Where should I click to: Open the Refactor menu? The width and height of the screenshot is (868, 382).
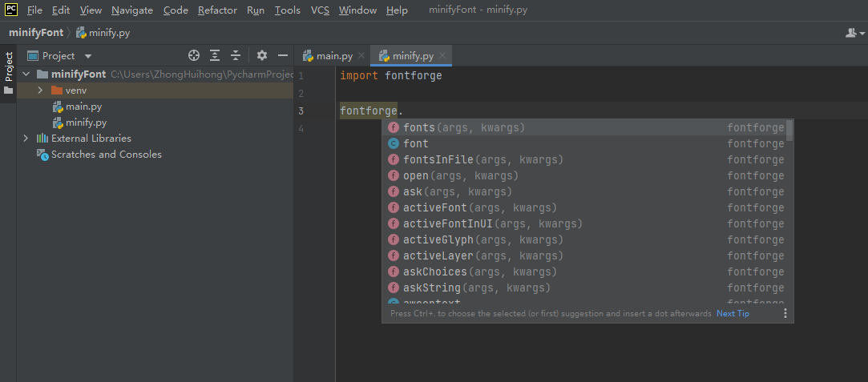[x=217, y=10]
